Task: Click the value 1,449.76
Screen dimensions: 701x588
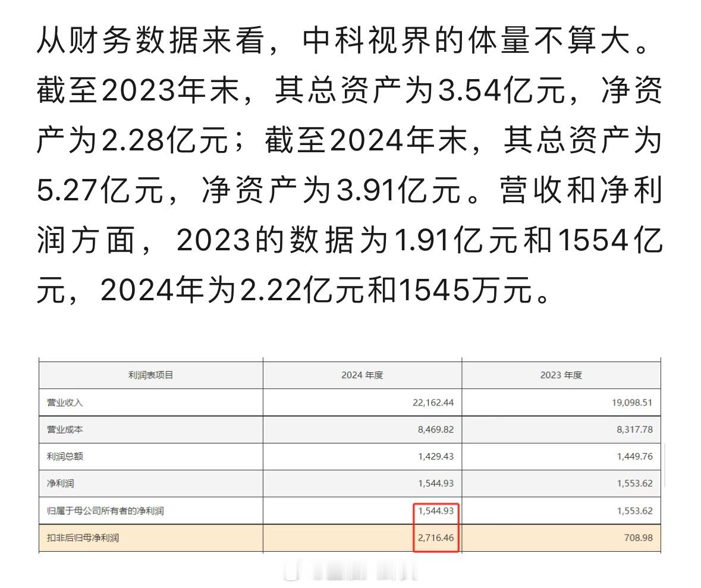Action: coord(635,457)
